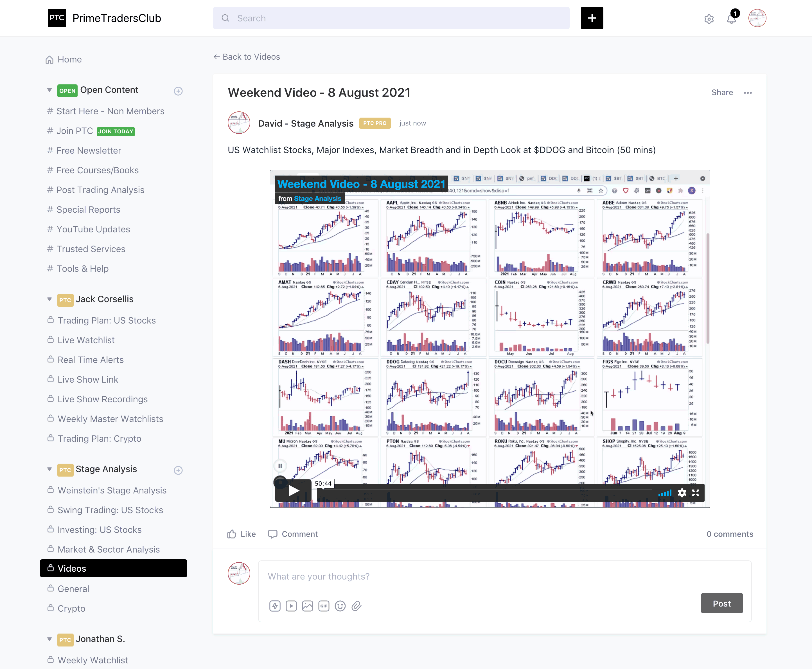Viewport: 812px width, 669px height.
Task: Play the Weekend Video
Action: tap(294, 491)
